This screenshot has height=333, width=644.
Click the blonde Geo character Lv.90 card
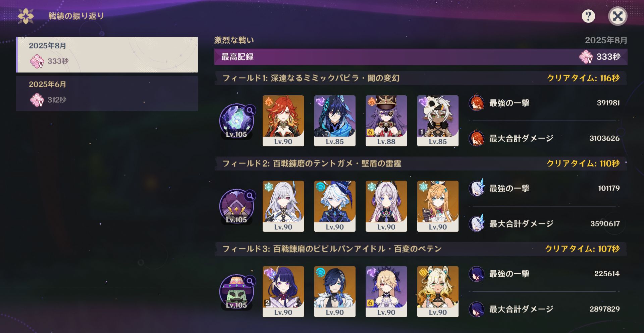438,292
